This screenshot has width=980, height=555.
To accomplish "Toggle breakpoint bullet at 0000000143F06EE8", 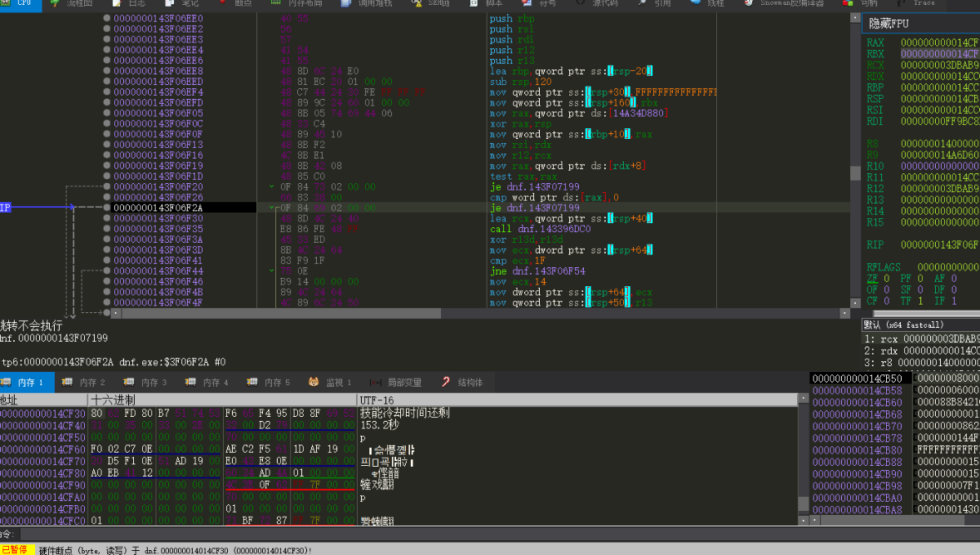I will (107, 71).
